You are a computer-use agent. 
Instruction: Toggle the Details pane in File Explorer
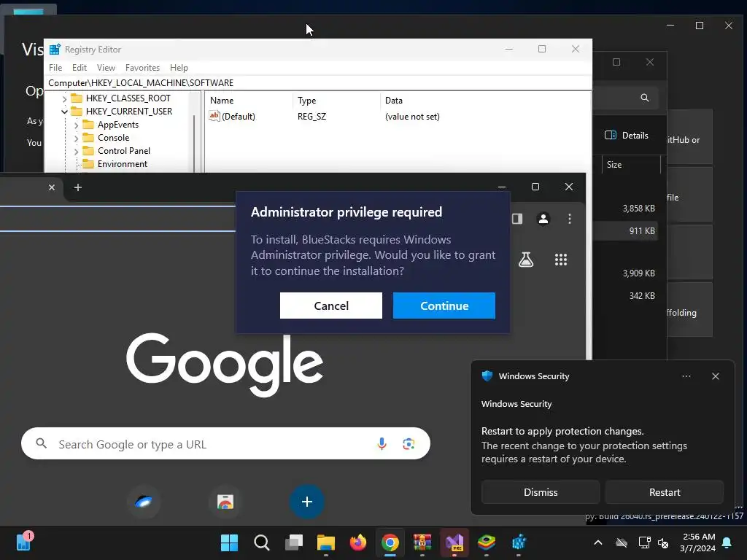[x=627, y=135]
